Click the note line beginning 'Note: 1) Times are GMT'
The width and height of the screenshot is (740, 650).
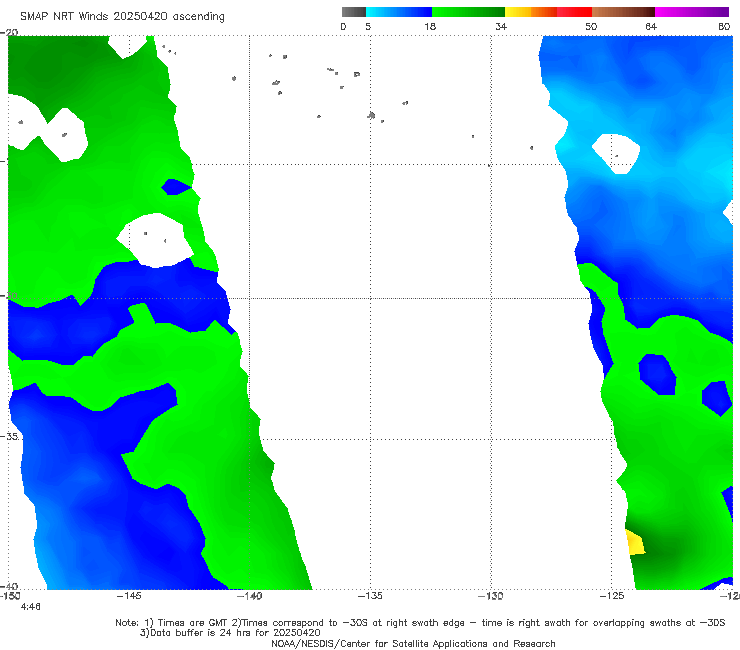pyautogui.click(x=420, y=623)
